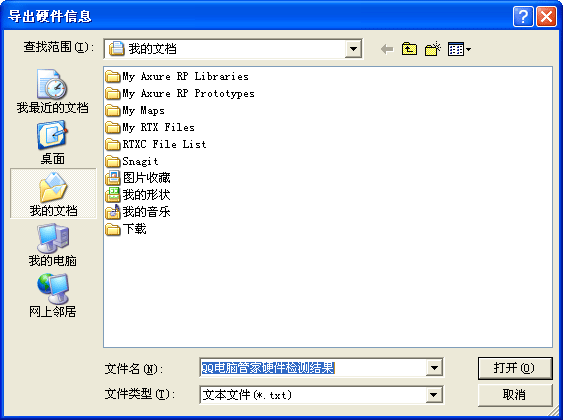Screen dimensions: 563x420
Task: Select 桌面 in the places bar
Action: click(x=52, y=143)
